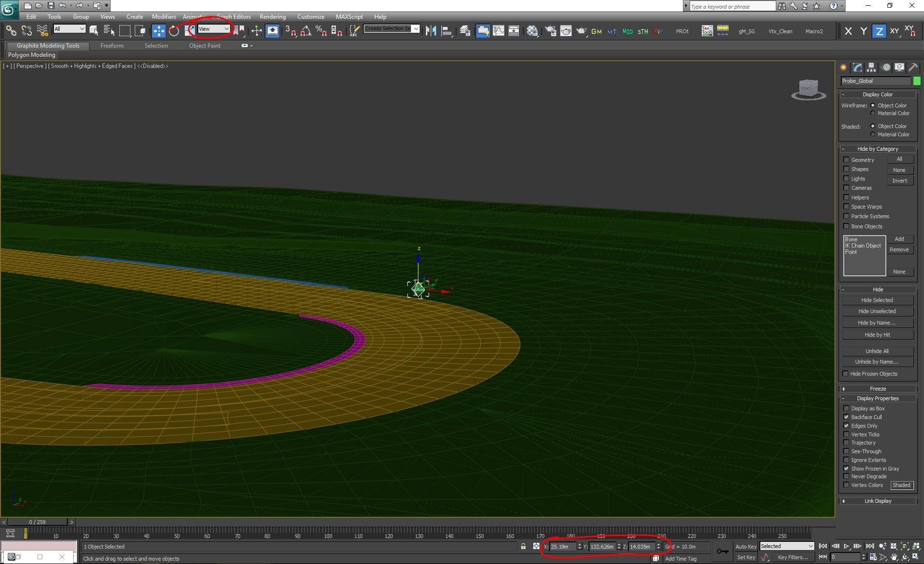This screenshot has width=924, height=564.
Task: Activate the Select and Rotate tool
Action: 174,31
